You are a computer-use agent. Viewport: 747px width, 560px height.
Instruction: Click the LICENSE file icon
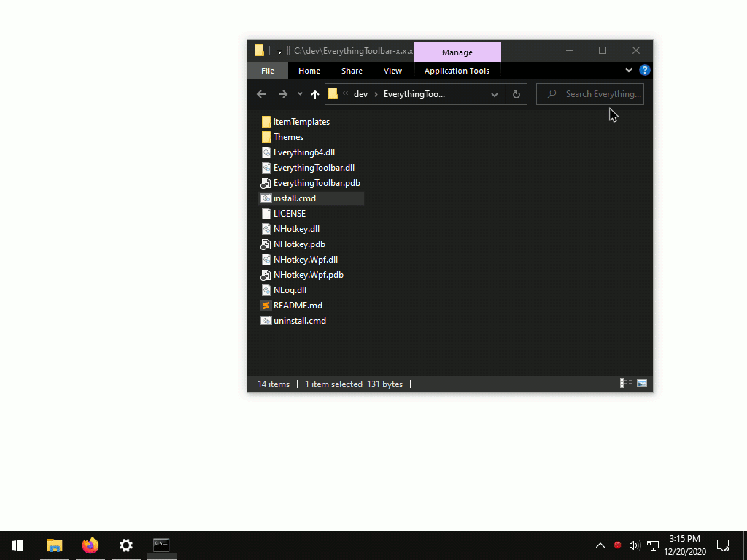coord(266,214)
